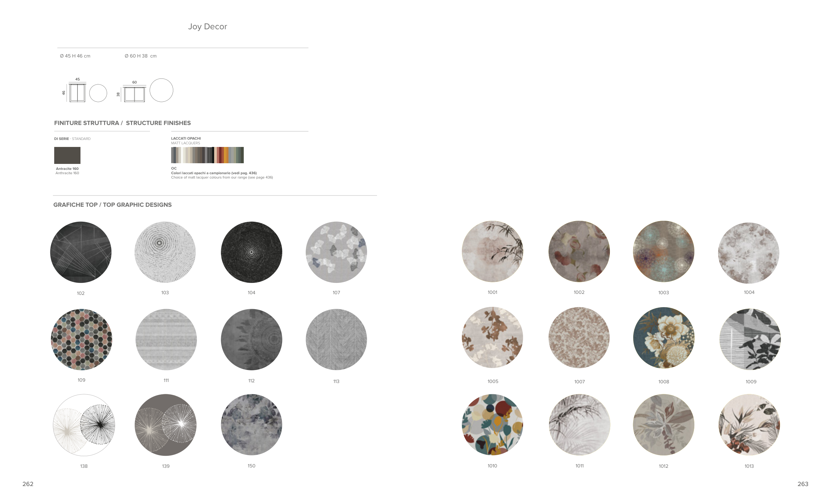831x504 pixels.
Task: Pick the teal dandelion design 1003
Action: 663,251
